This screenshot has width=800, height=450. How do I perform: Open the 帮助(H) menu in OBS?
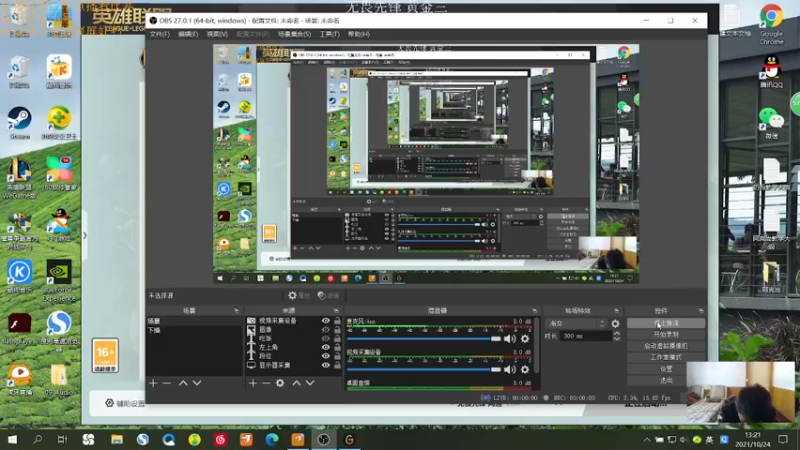[359, 34]
